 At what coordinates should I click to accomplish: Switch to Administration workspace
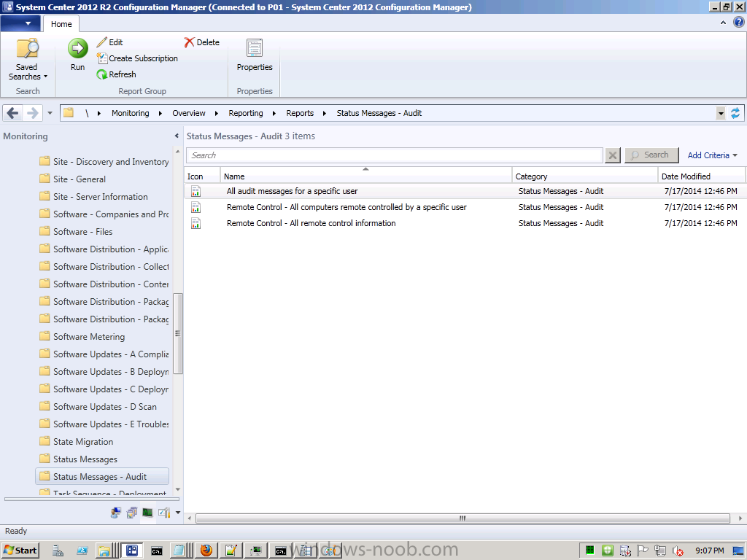click(x=164, y=513)
